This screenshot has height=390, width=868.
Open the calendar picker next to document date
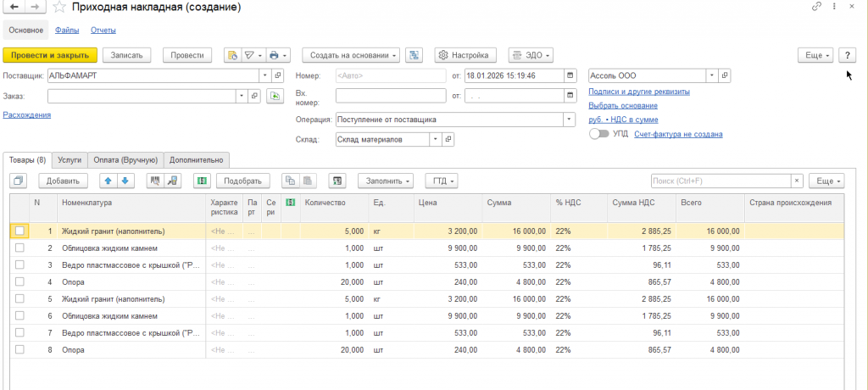tap(570, 75)
